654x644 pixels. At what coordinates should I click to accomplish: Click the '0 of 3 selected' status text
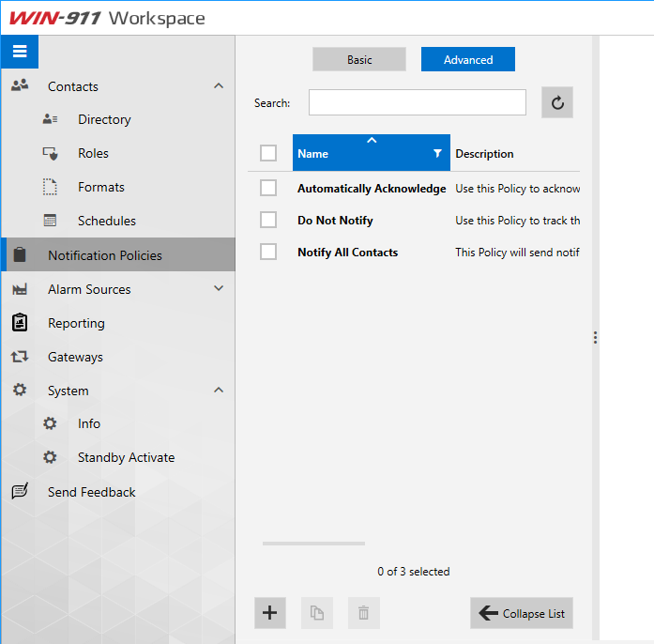click(414, 572)
